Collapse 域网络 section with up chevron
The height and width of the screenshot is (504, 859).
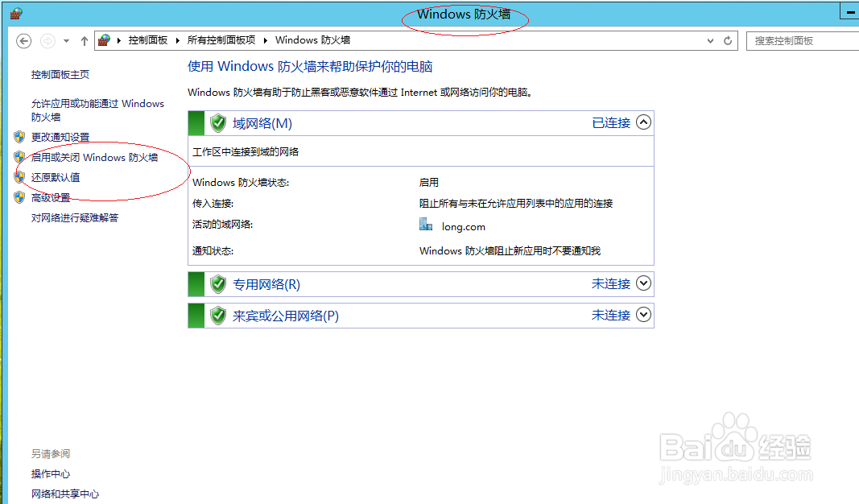click(644, 122)
